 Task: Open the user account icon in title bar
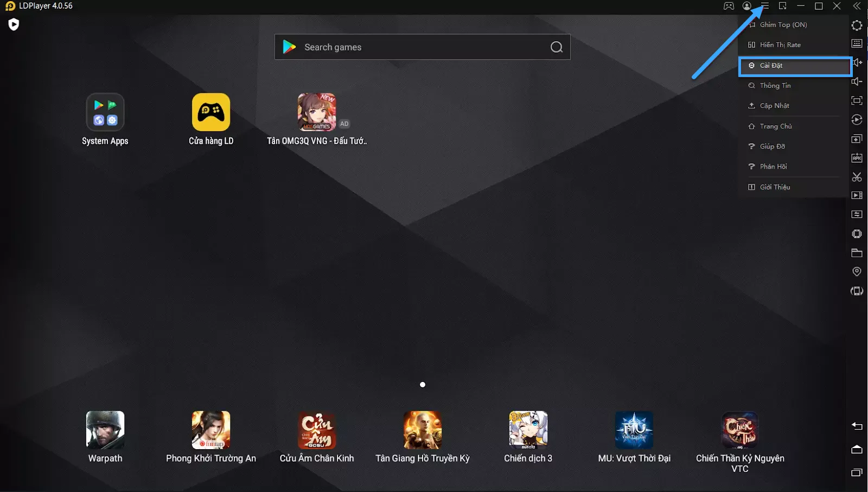tap(747, 6)
